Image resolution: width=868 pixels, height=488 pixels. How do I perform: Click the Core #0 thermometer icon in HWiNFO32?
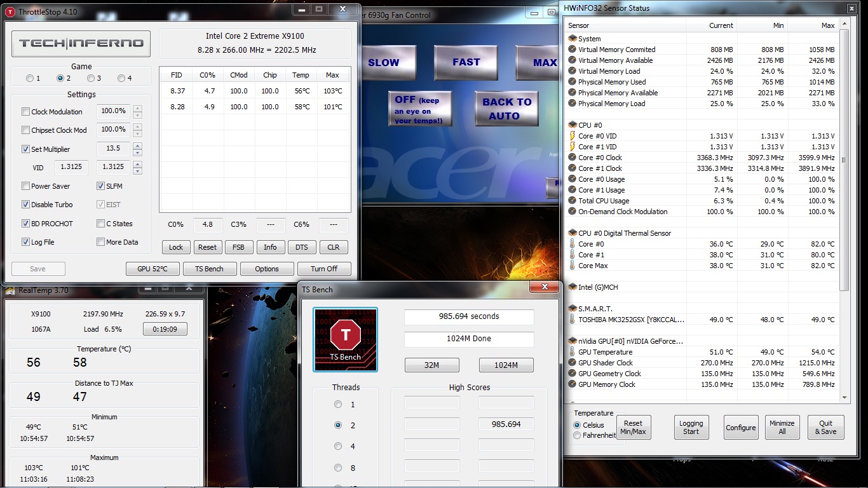click(573, 244)
